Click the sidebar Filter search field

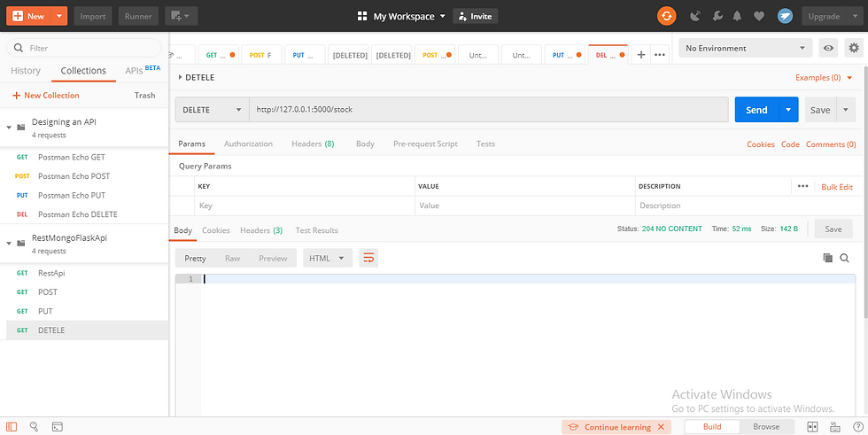[x=84, y=48]
